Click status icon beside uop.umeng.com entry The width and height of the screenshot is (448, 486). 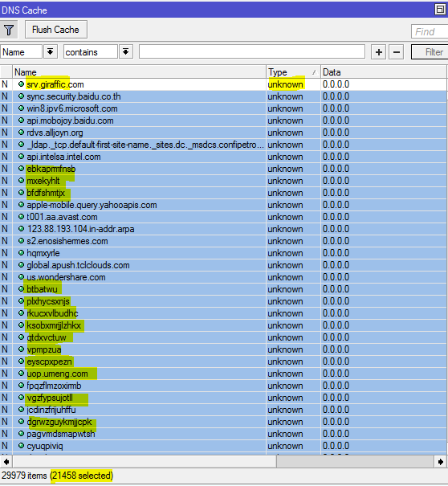[21, 374]
